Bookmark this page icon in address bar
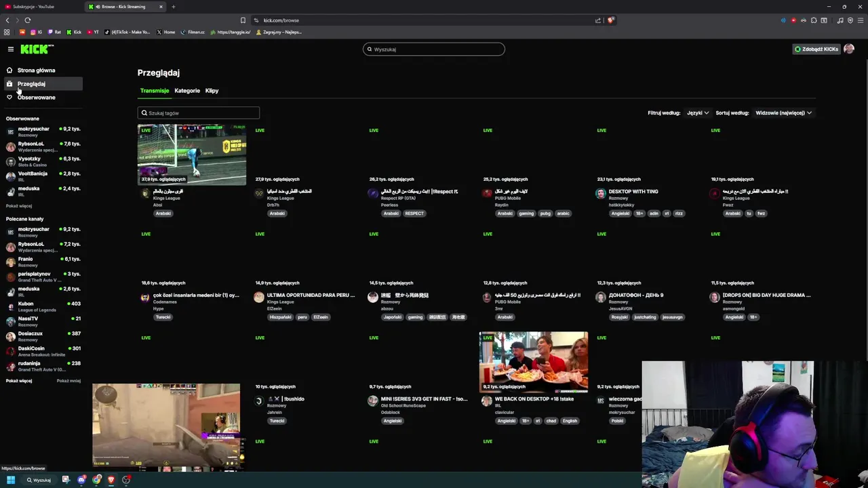 coord(243,20)
